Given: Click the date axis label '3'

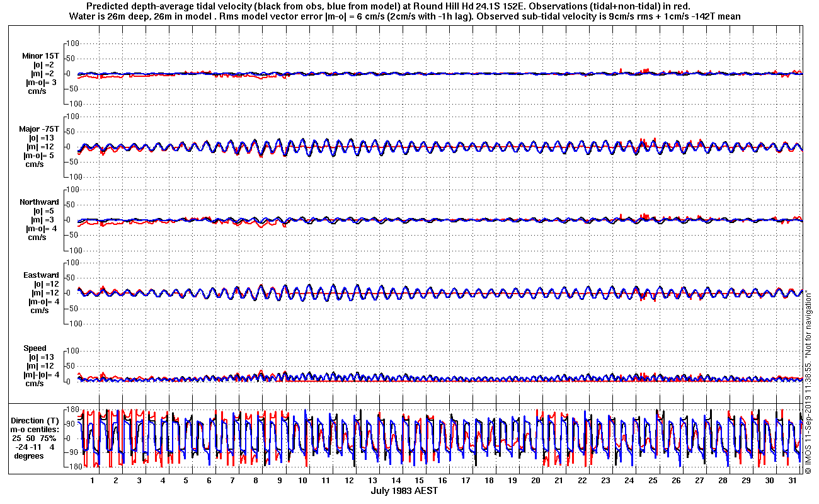Looking at the screenshot, I should pyautogui.click(x=139, y=480).
